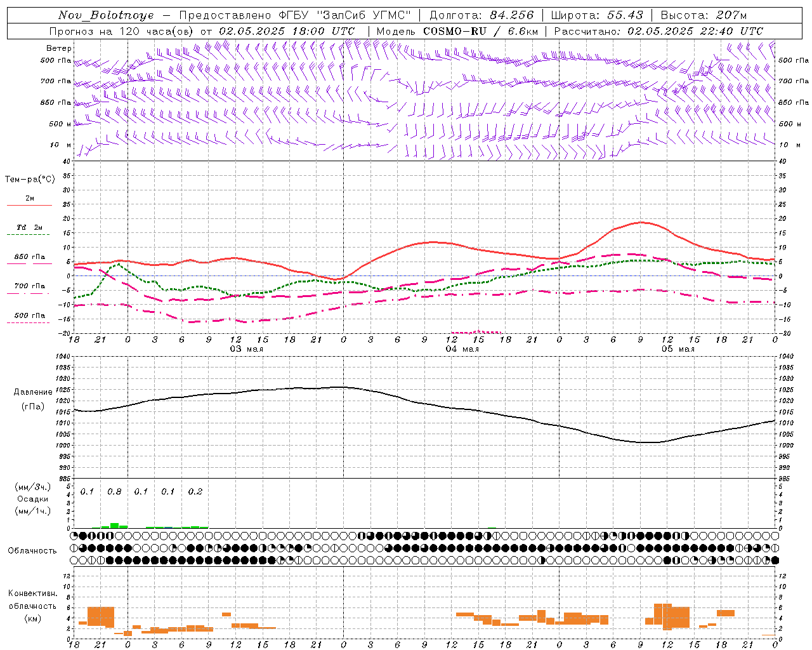Click the Осадки label

click(33, 499)
